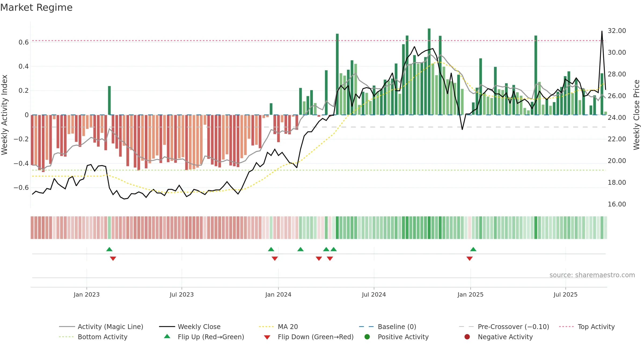
Task: Select the flip-down marker just before Jan 2024
Action: 275,258
